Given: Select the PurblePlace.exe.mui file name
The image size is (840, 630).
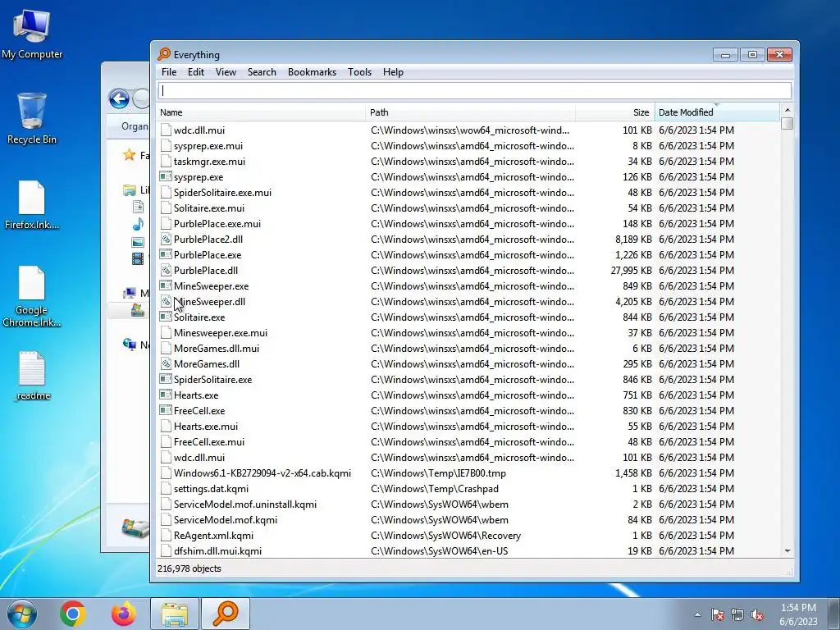Looking at the screenshot, I should (x=217, y=223).
